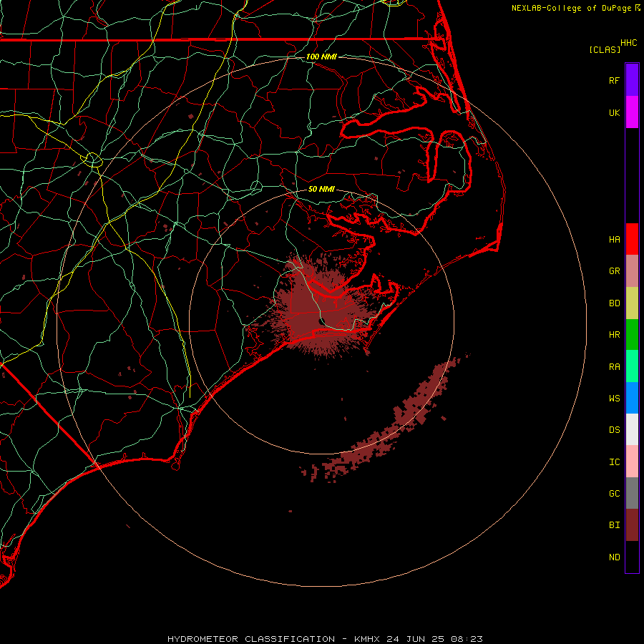
Task: Click the "08:23" time stamp
Action: (x=467, y=639)
